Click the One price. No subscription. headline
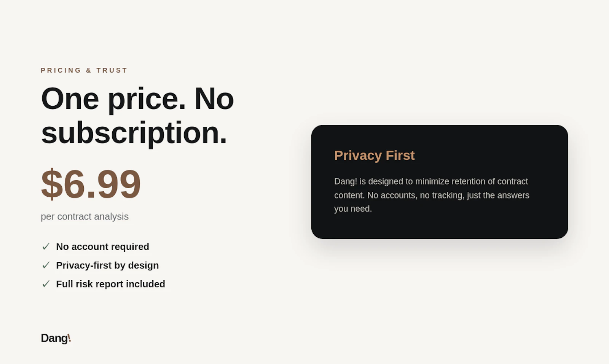This screenshot has width=609, height=364. [137, 116]
